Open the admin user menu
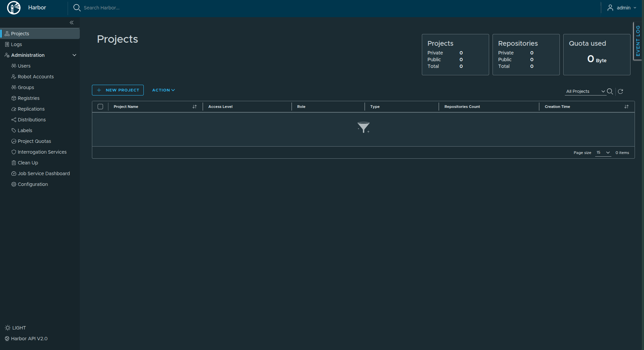644x350 pixels. (622, 8)
